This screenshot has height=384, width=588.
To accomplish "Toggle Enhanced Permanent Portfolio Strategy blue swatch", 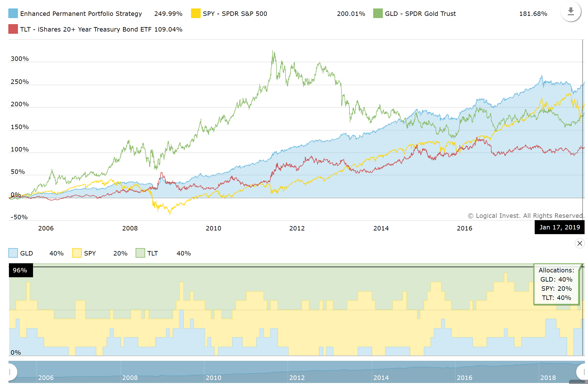I will point(13,13).
